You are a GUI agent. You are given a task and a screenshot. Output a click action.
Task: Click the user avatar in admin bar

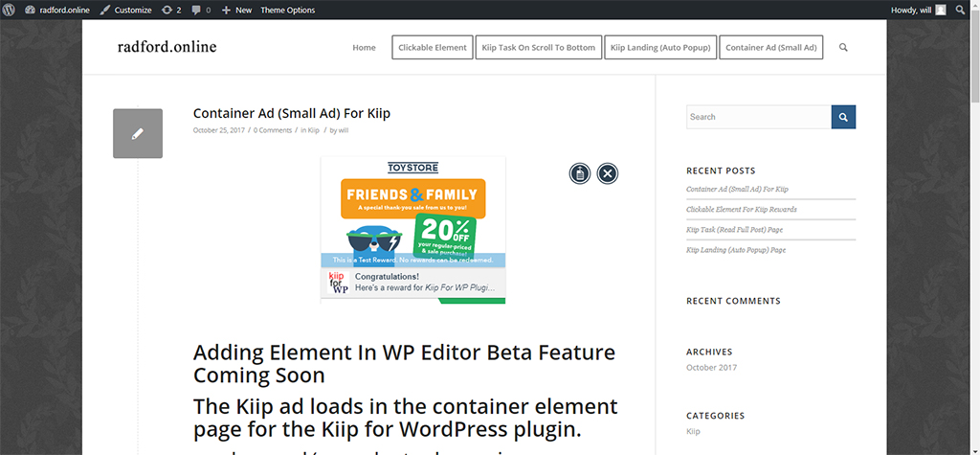(x=941, y=10)
